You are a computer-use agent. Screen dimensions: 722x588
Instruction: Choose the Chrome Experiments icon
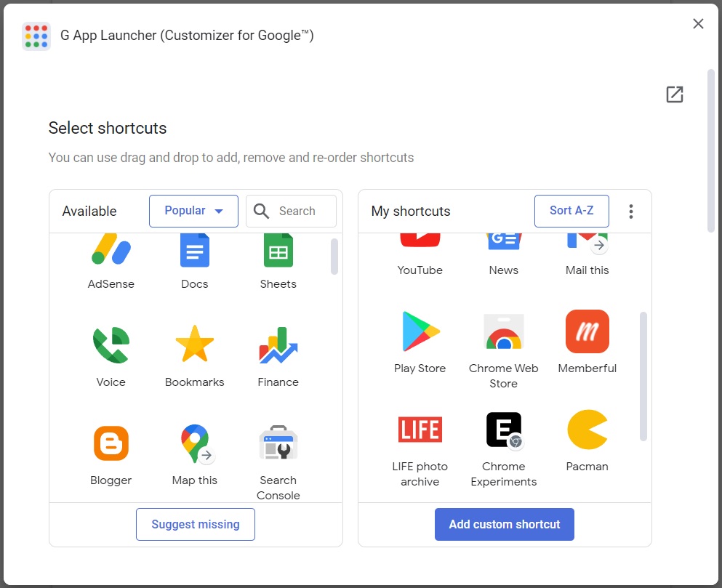coord(503,430)
